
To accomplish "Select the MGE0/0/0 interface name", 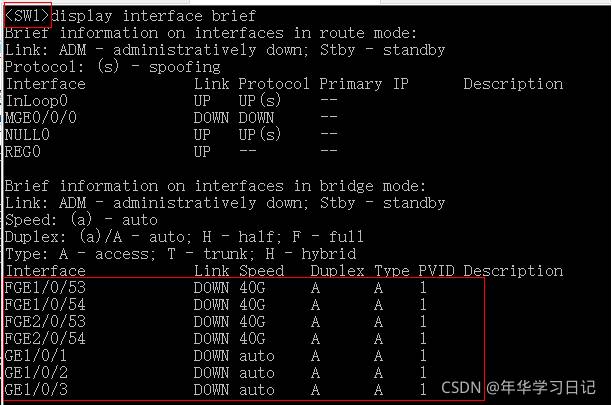I will coord(39,118).
